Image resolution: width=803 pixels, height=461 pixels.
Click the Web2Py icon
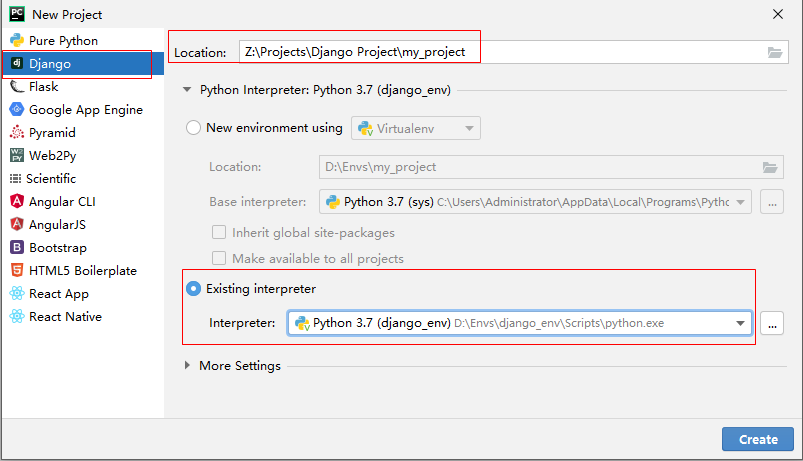click(17, 155)
